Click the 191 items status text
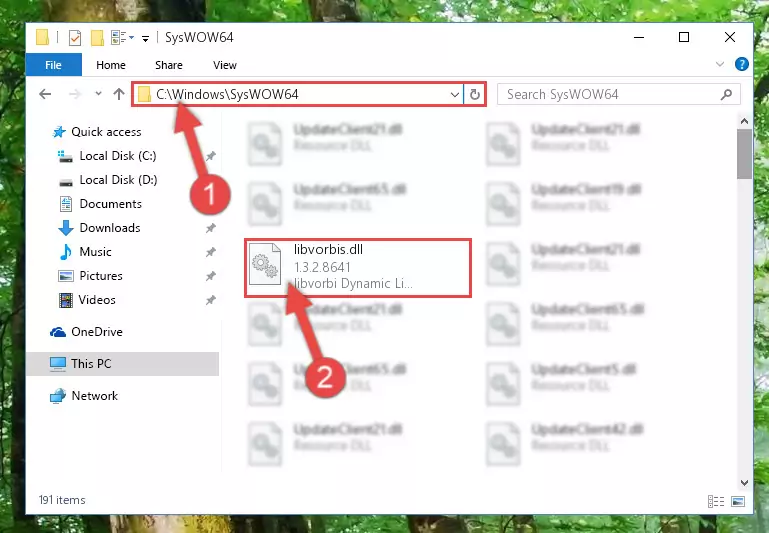Screen dimensions: 769x533 (62, 500)
